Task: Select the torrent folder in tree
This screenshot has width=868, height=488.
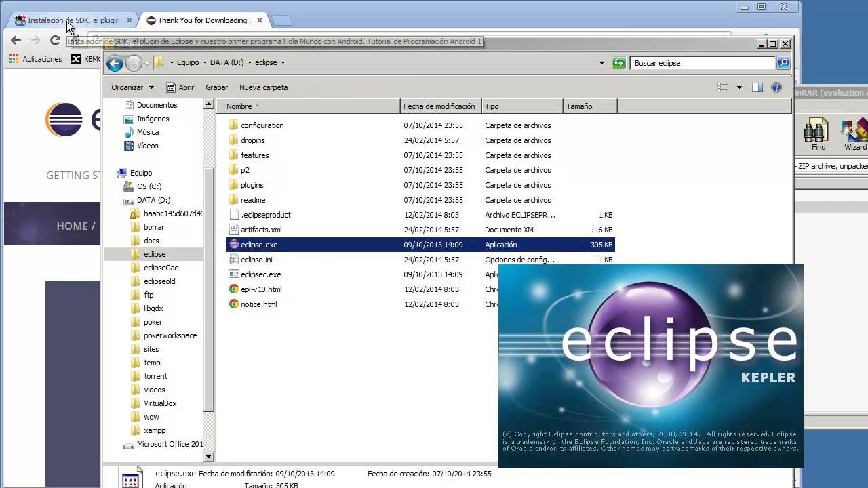Action: 154,376
